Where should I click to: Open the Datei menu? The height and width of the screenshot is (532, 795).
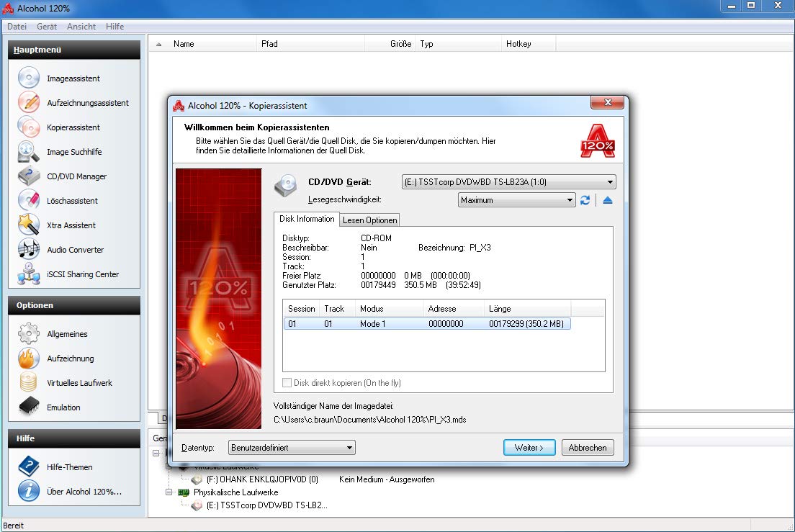(17, 27)
